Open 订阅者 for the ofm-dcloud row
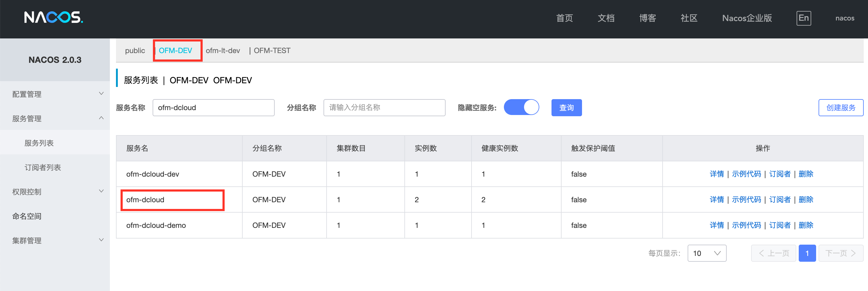This screenshot has height=291, width=868. 780,199
